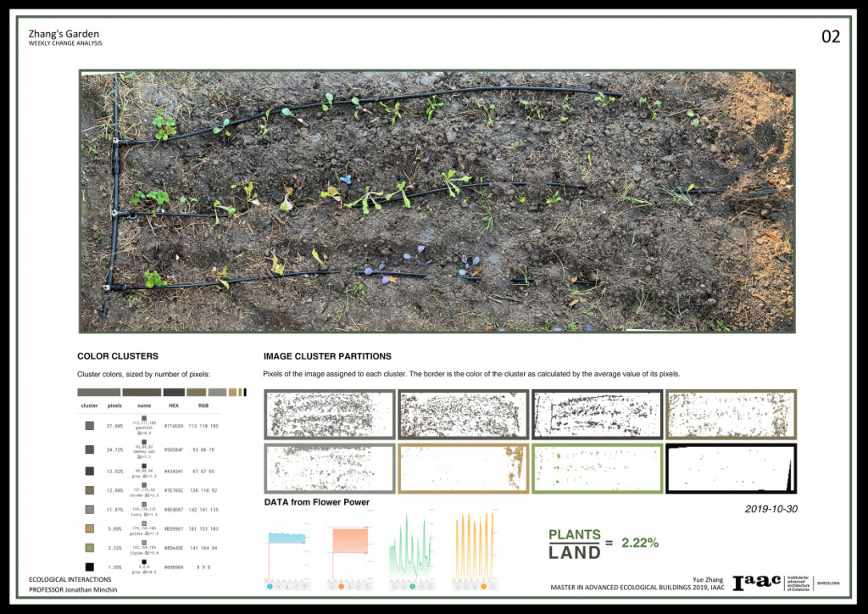868x614 pixels.
Task: Click the main garden soil photo
Action: click(437, 201)
